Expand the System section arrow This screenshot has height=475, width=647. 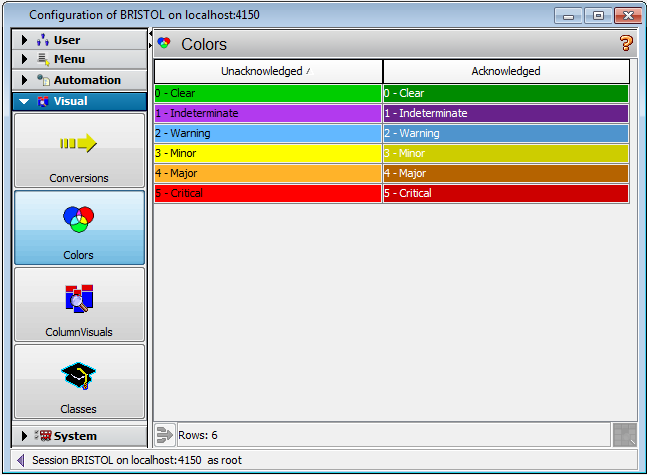pyautogui.click(x=24, y=436)
